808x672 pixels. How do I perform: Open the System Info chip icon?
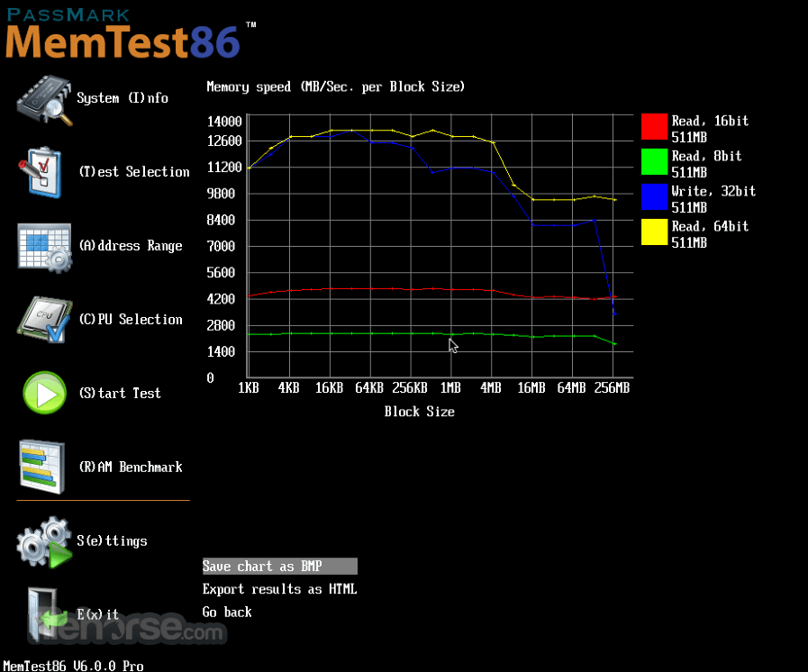(x=44, y=100)
